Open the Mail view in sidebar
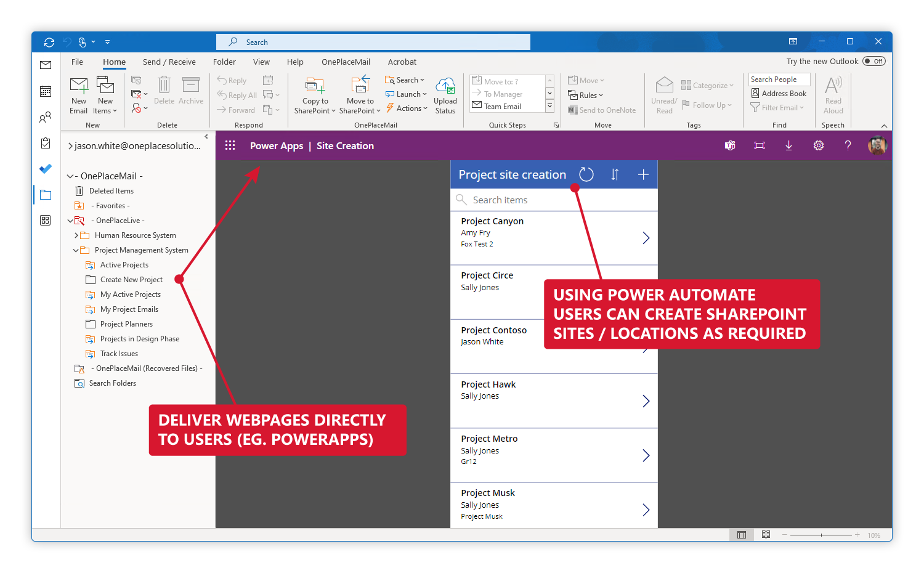 tap(46, 65)
